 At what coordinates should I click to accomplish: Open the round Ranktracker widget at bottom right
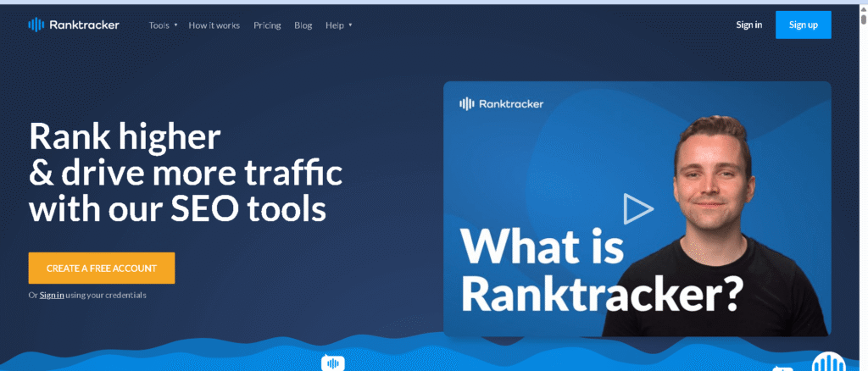[828, 363]
